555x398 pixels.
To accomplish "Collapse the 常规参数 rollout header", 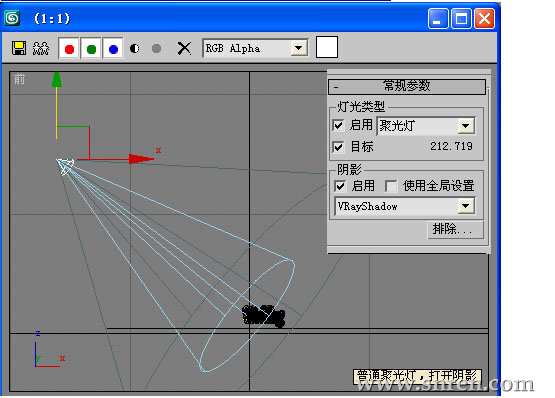I will (407, 86).
